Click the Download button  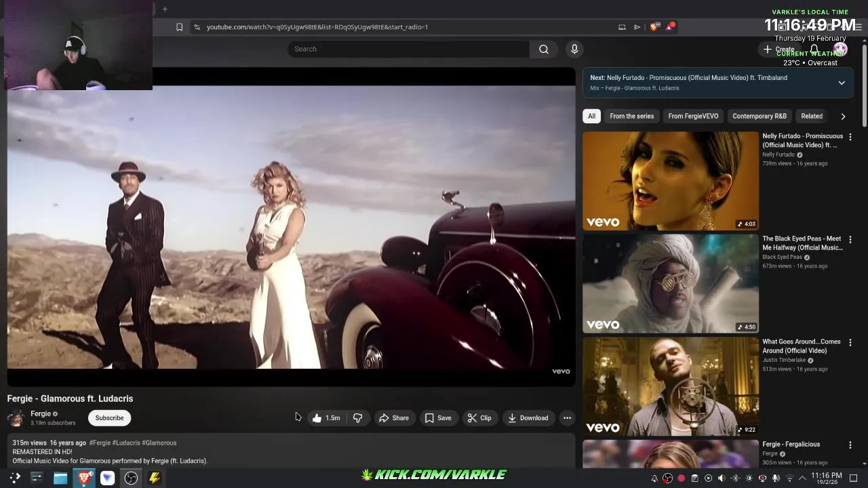point(528,418)
